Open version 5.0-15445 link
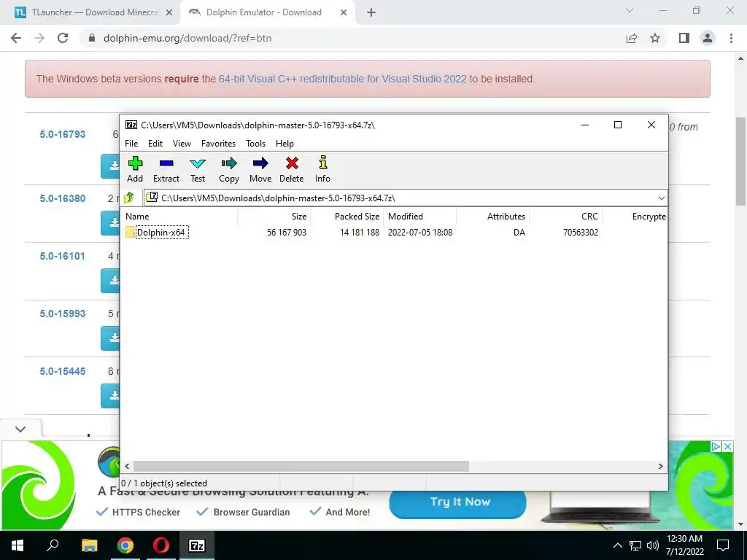The image size is (747, 560). click(x=63, y=371)
